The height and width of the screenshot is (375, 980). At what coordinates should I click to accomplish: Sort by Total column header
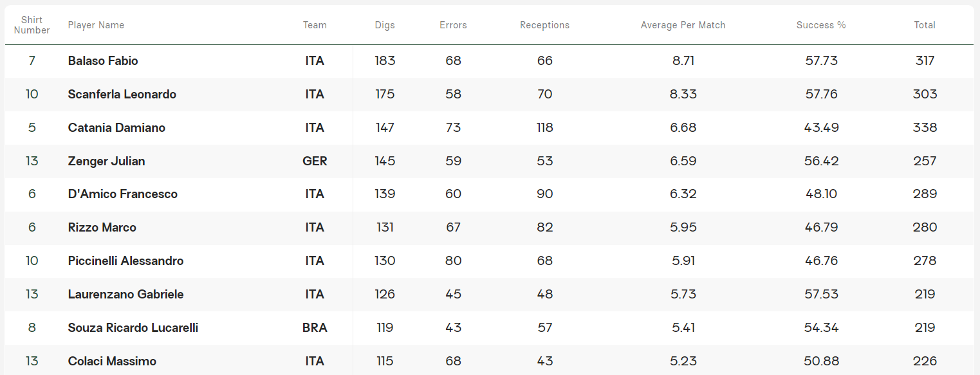pos(925,25)
